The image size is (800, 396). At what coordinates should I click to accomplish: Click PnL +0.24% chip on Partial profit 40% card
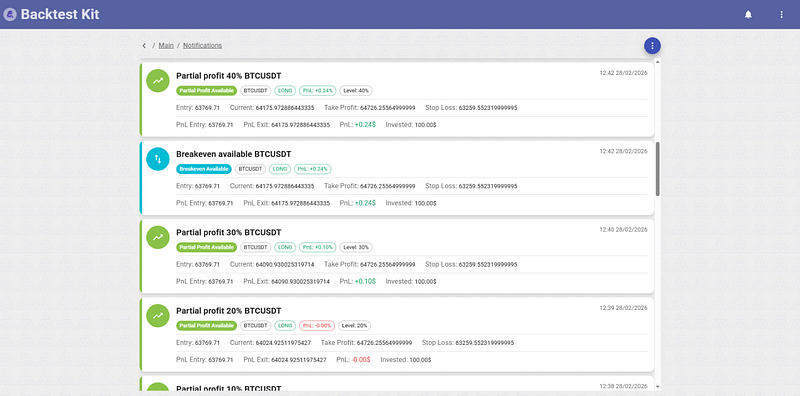pyautogui.click(x=318, y=90)
